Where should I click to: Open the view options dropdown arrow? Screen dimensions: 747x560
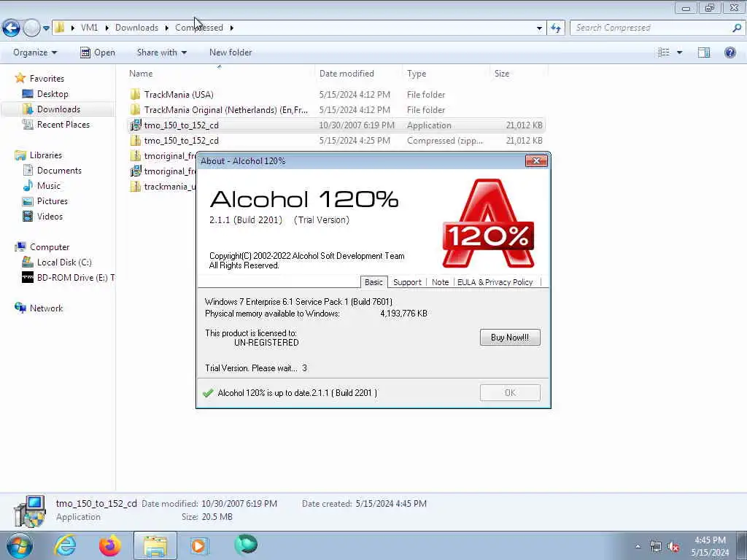click(x=679, y=52)
